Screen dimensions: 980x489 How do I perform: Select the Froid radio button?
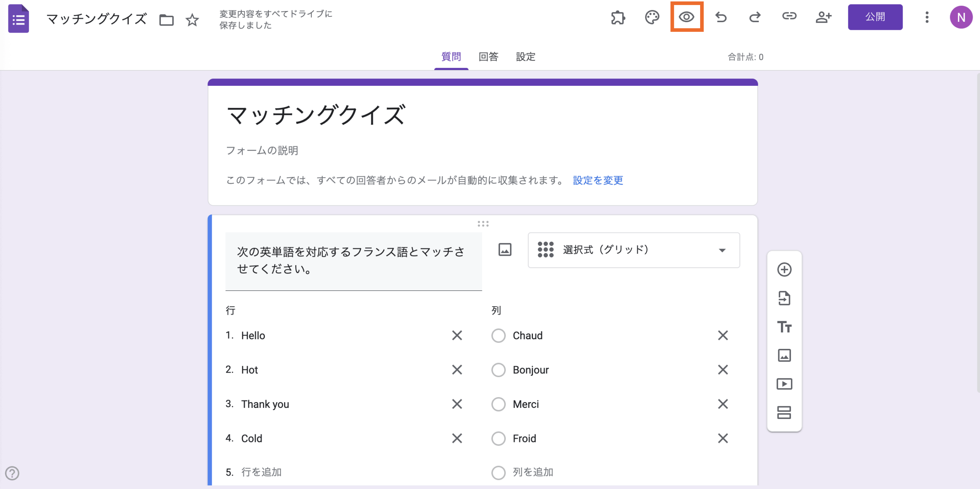[x=498, y=438]
